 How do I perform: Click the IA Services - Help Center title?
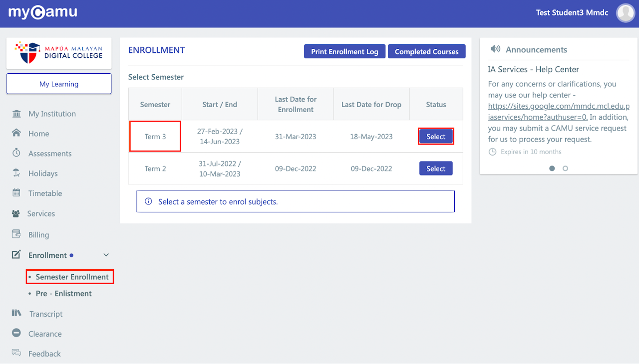(533, 69)
